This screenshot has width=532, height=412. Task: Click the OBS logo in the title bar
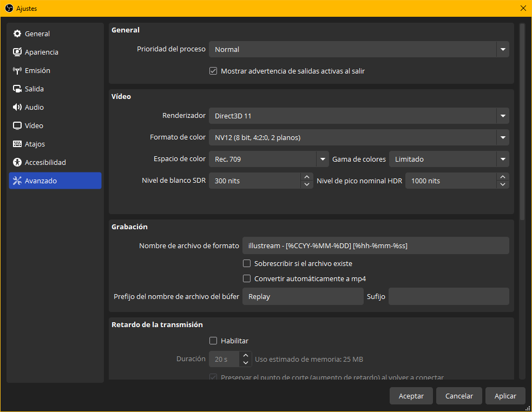[9, 8]
